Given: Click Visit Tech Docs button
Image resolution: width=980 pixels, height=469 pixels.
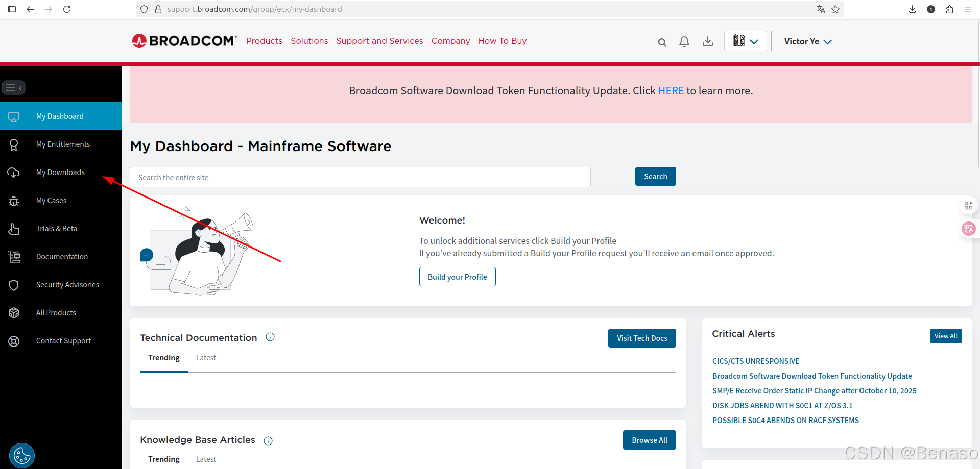Looking at the screenshot, I should [642, 338].
